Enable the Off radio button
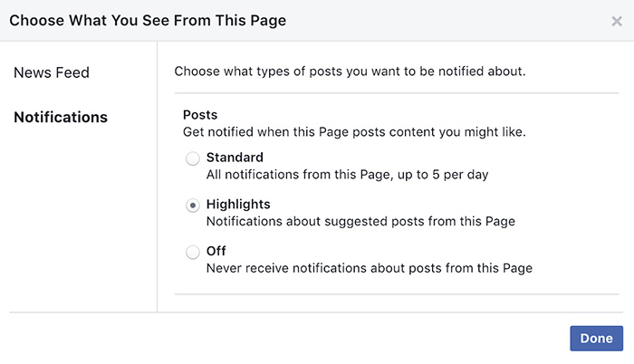 click(x=192, y=253)
